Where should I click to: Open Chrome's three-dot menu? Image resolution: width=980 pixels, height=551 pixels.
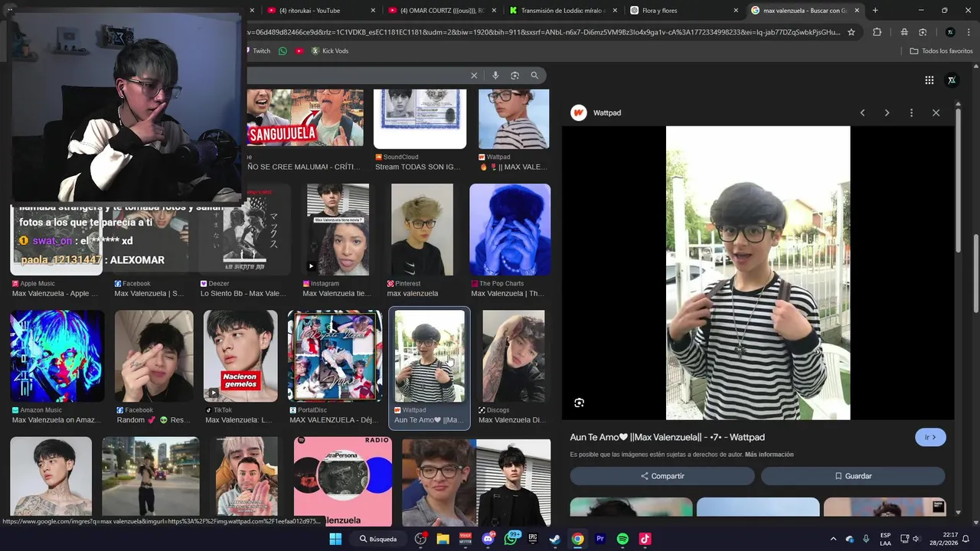tap(967, 32)
